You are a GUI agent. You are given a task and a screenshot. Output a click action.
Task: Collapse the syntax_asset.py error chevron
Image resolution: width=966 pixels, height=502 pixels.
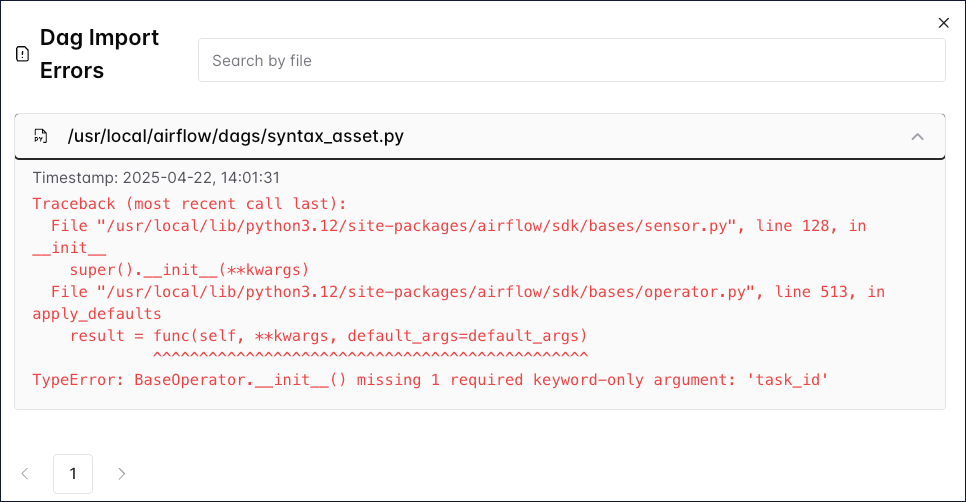917,136
